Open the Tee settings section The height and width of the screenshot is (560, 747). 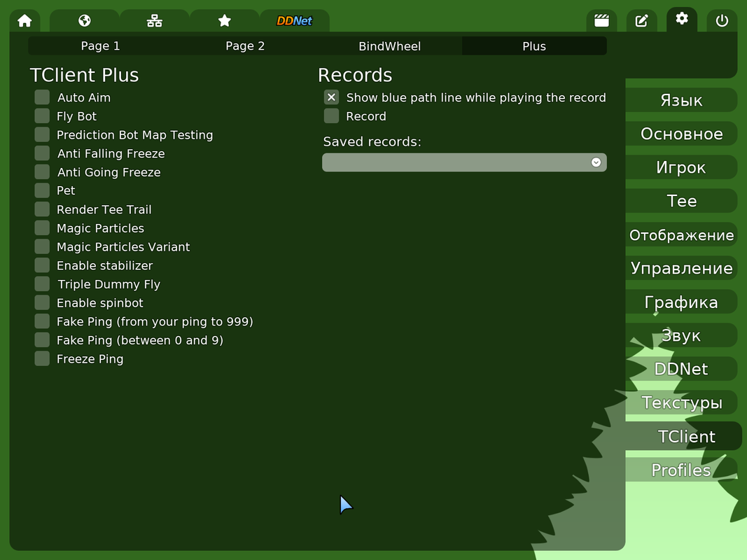[681, 201]
